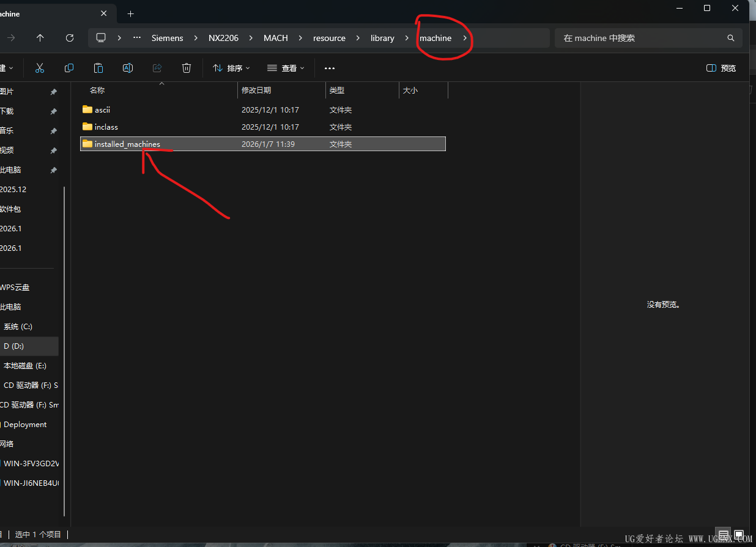Click the Share arrow icon
The width and height of the screenshot is (756, 547).
coord(157,68)
